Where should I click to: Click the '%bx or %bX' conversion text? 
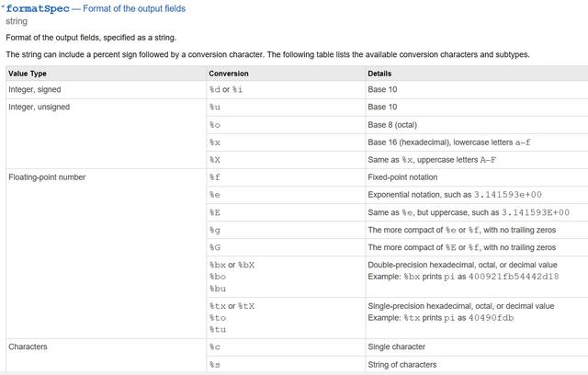[x=232, y=265]
